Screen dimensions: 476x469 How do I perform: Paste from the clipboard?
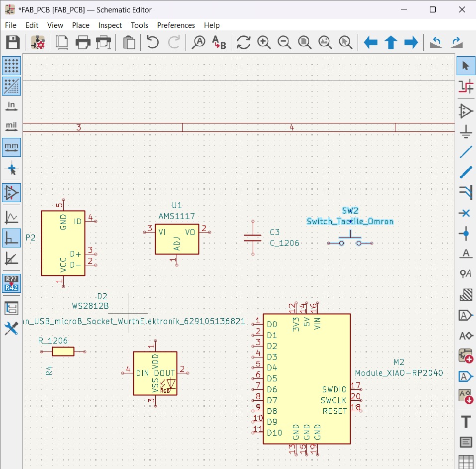[x=129, y=42]
